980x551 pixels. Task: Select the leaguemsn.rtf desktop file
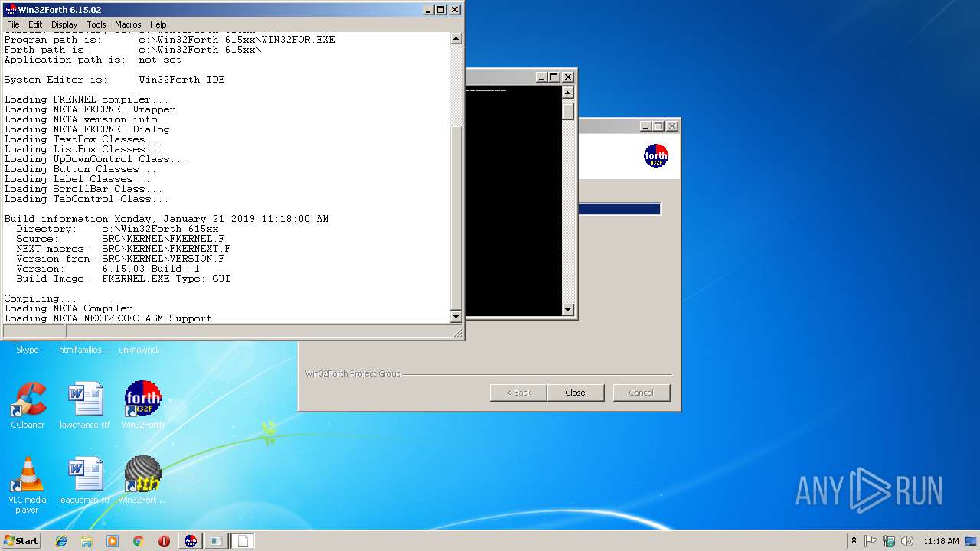click(x=85, y=480)
